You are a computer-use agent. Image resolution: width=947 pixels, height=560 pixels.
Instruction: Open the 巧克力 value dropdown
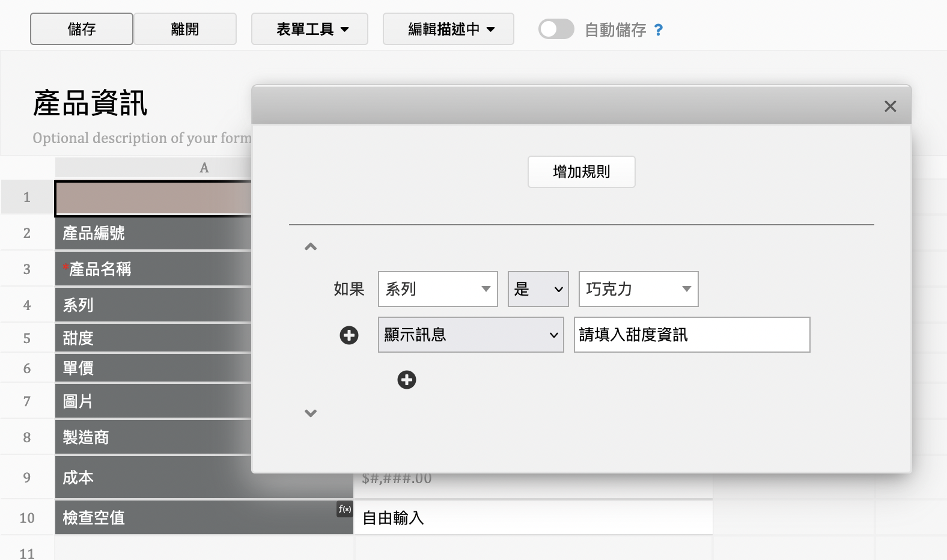coord(638,289)
